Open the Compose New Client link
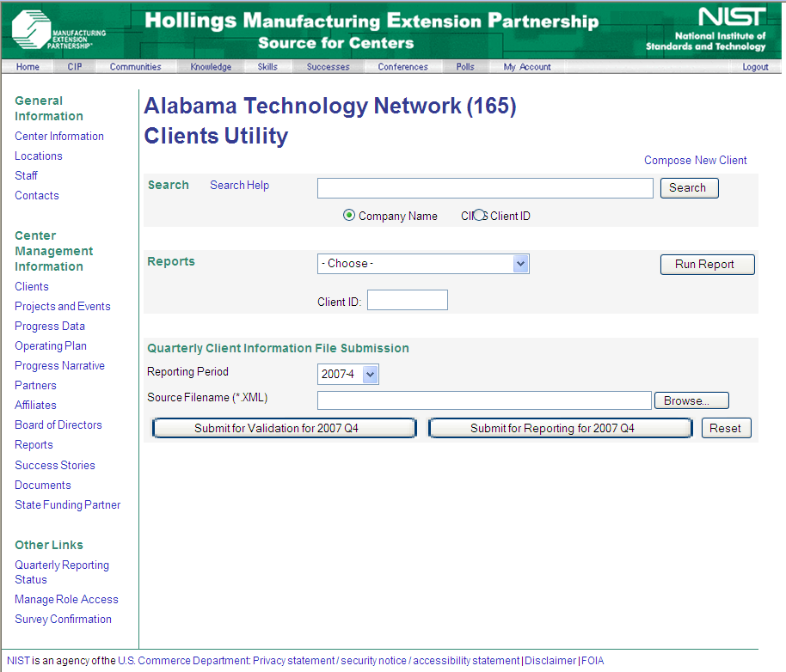Image resolution: width=786 pixels, height=672 pixels. (695, 160)
